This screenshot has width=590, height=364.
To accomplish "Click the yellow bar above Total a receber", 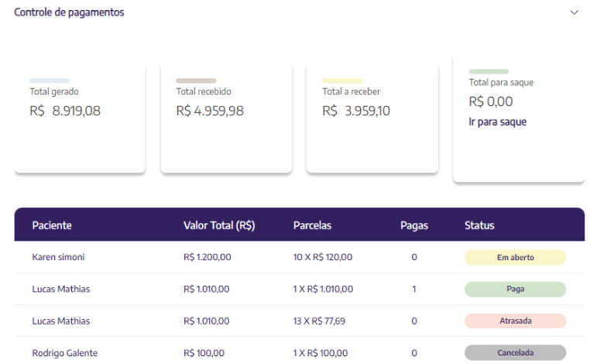I will [x=342, y=81].
